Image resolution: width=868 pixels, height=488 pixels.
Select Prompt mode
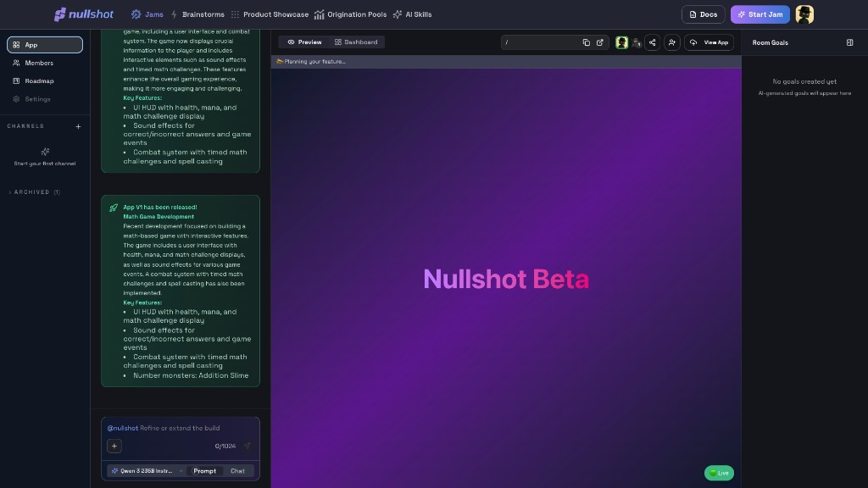(205, 471)
